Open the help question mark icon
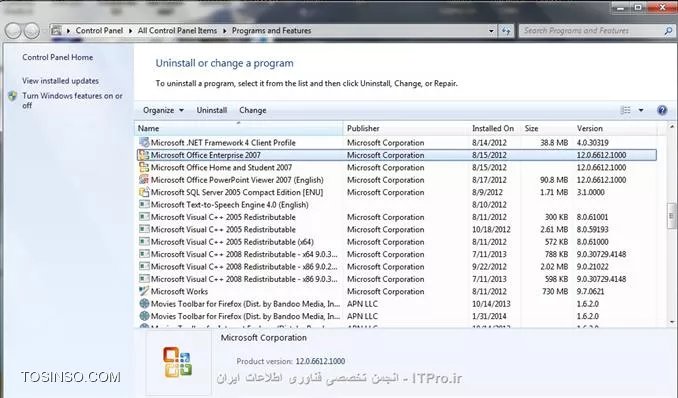678x398 pixels. coord(662,110)
